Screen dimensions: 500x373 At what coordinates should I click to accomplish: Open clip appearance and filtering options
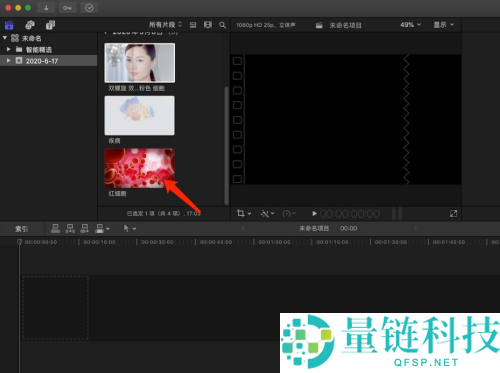tap(208, 25)
